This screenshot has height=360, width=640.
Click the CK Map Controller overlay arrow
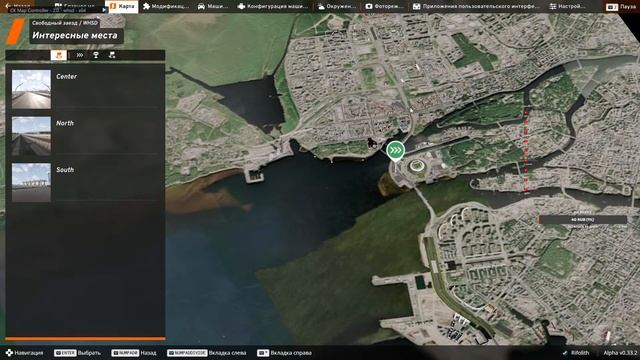104,10
